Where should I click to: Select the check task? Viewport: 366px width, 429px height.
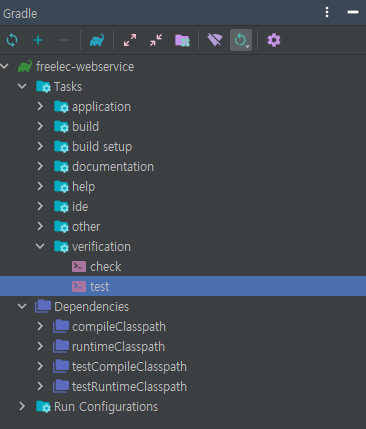pos(106,267)
